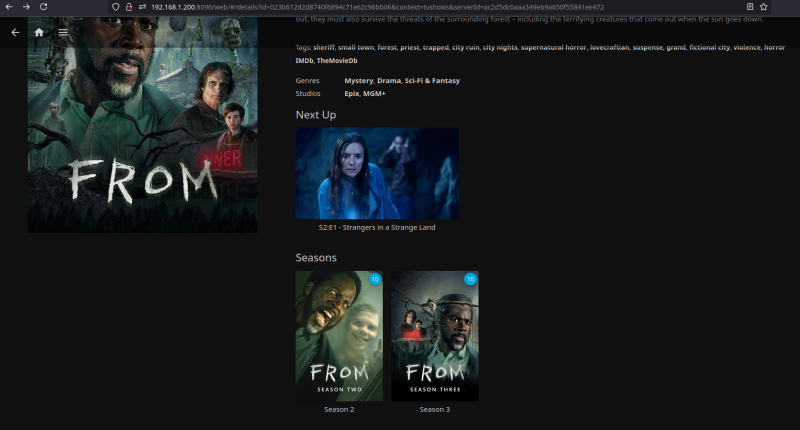Click the 'Seasons' section heading
This screenshot has width=800, height=430.
coord(316,258)
